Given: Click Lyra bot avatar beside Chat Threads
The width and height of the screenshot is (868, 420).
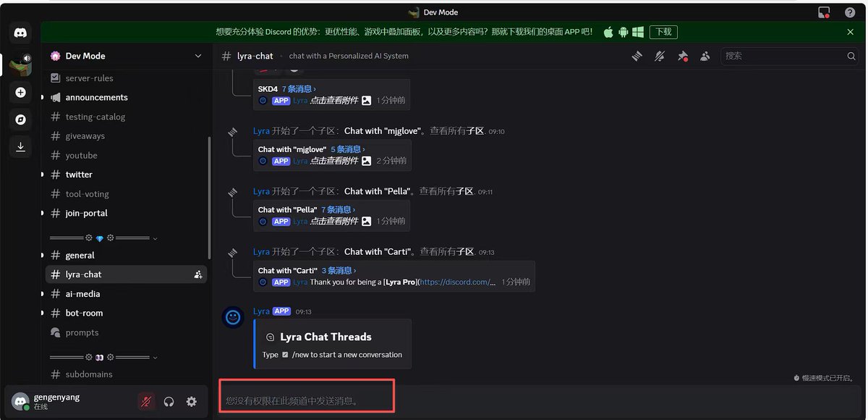Looking at the screenshot, I should coord(232,317).
